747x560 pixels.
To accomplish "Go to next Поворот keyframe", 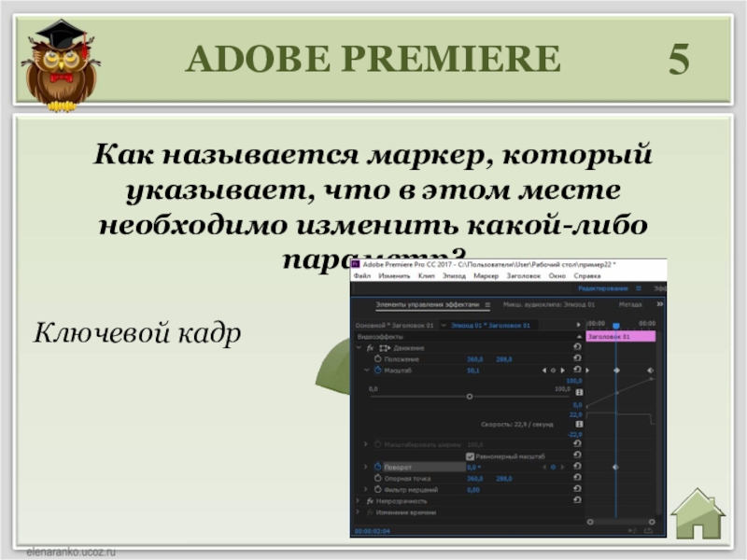I will [x=563, y=468].
